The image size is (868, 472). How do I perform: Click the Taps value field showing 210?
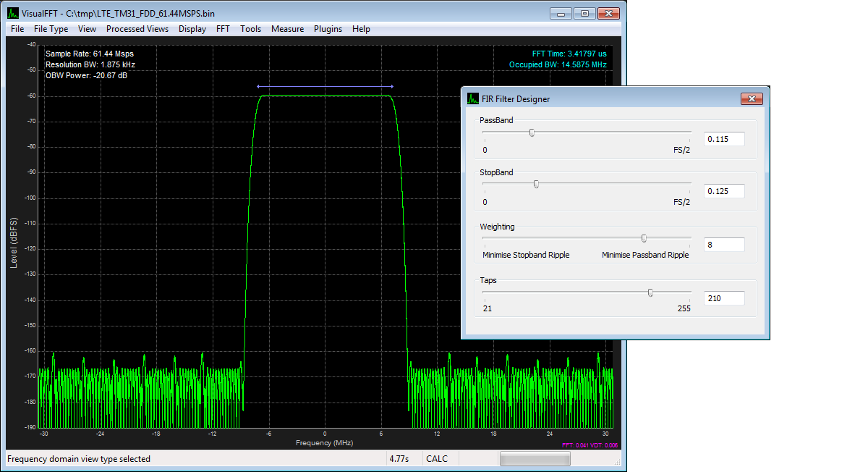(x=724, y=298)
